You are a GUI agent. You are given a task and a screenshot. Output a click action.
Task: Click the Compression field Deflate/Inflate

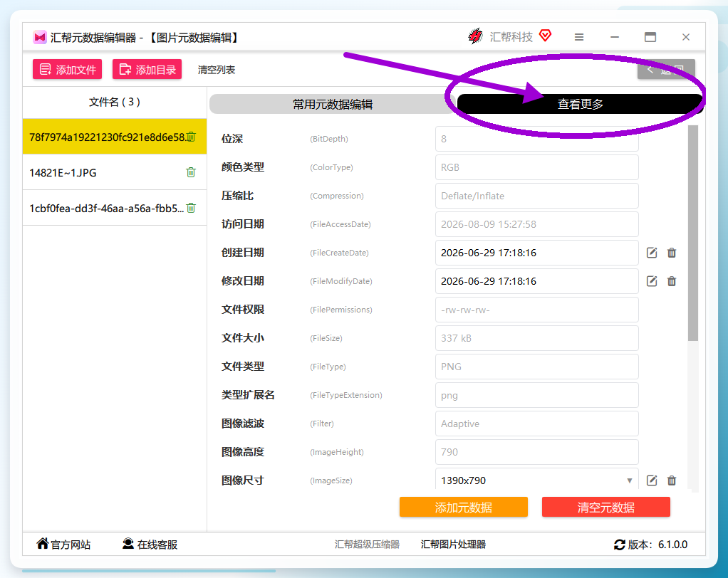(536, 196)
